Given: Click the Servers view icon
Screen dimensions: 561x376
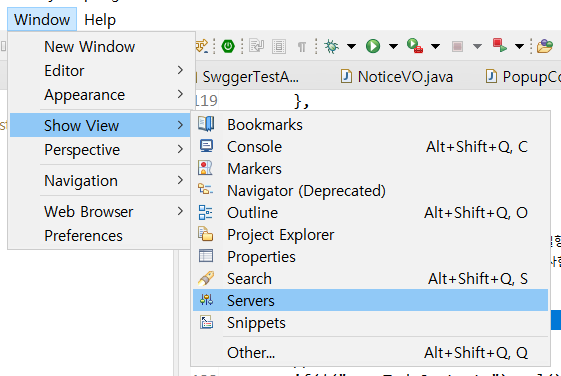Looking at the screenshot, I should pyautogui.click(x=206, y=300).
